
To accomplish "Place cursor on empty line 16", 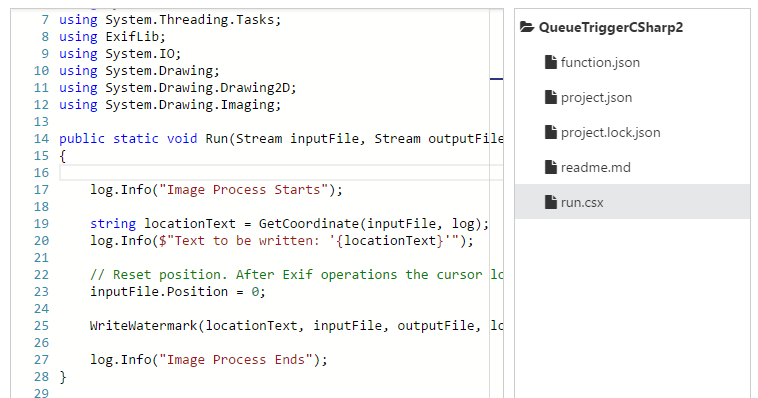I will point(280,173).
